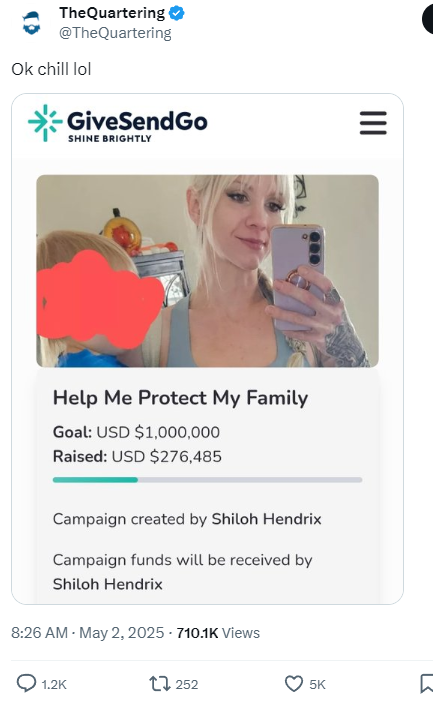Click TheQuartering profile avatar
This screenshot has width=433, height=704.
31,22
